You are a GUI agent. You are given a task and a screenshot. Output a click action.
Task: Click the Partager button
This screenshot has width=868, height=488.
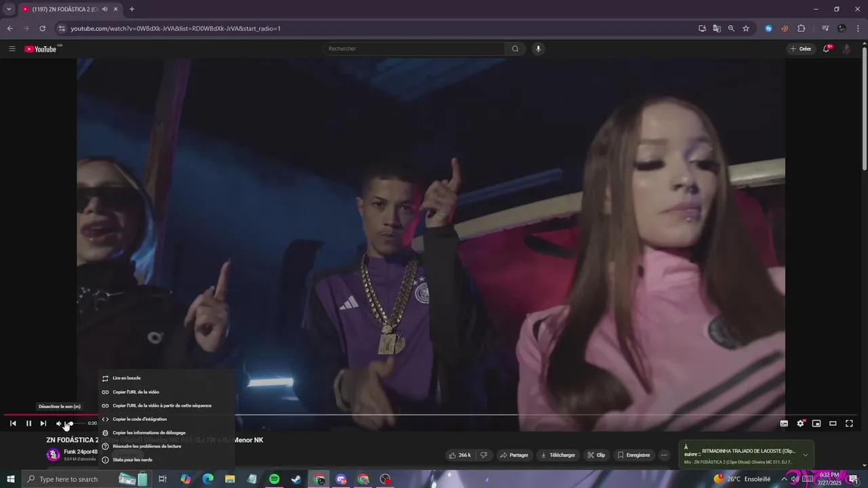514,455
